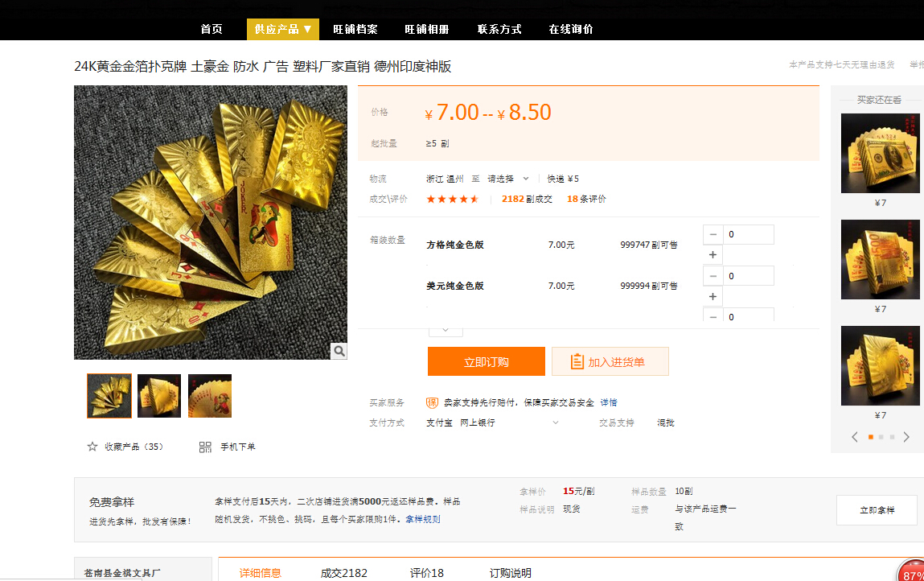Select the second product thumbnail image
Viewport: 924px width, 581px height.
(159, 396)
